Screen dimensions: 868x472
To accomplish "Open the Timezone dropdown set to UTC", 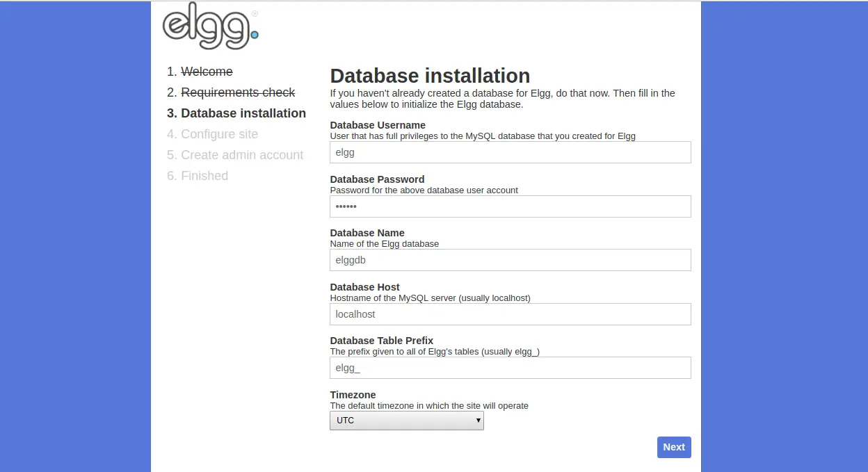I will coord(407,421).
